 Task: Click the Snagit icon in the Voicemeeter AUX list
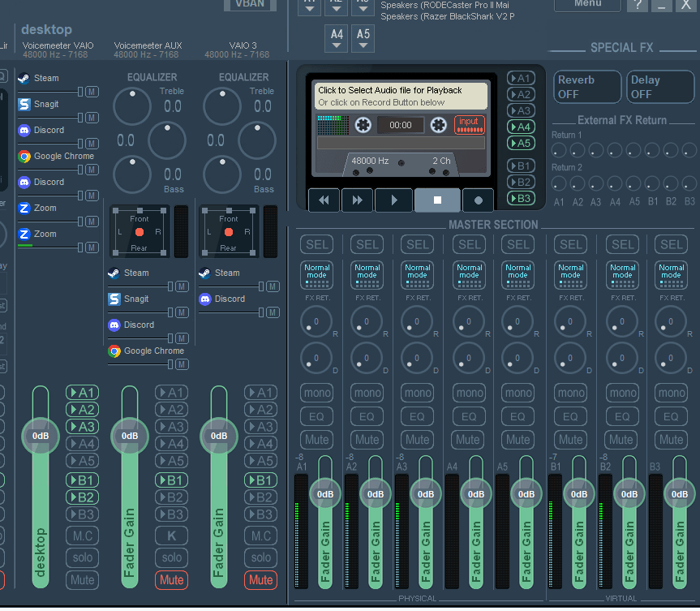[x=114, y=299]
